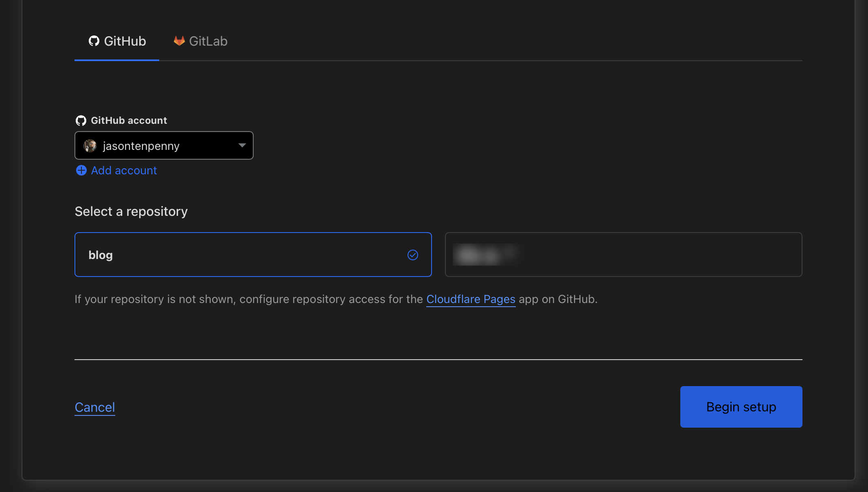The height and width of the screenshot is (492, 868).
Task: Switch to the GitLab tab
Action: (199, 41)
